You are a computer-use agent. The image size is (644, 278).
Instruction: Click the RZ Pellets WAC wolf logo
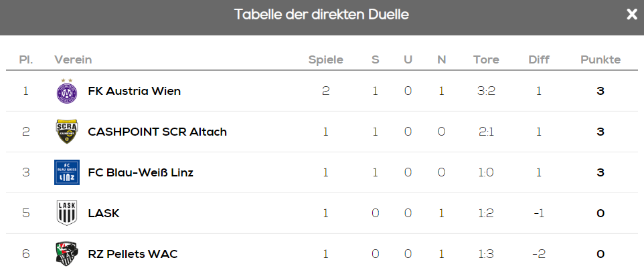click(x=67, y=254)
